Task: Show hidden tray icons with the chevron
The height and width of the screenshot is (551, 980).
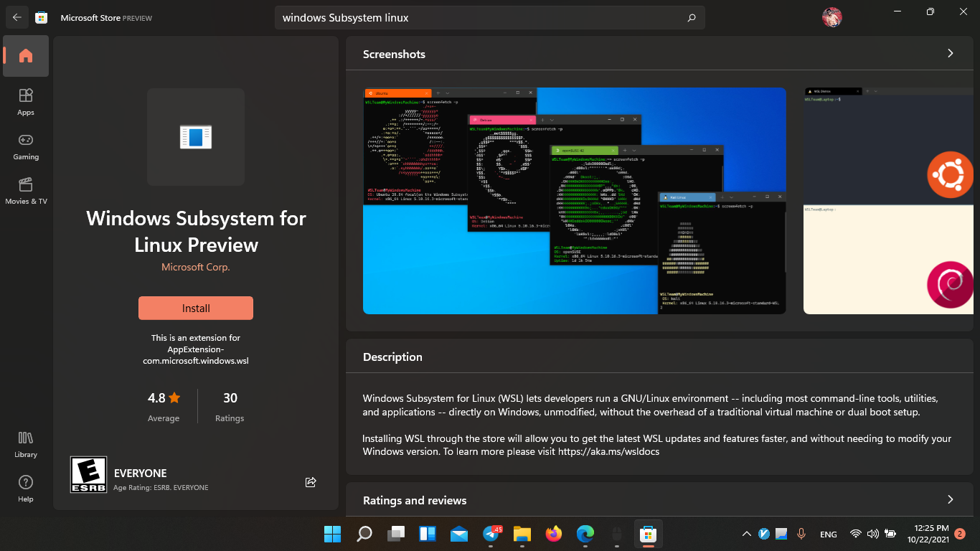Action: coord(746,534)
